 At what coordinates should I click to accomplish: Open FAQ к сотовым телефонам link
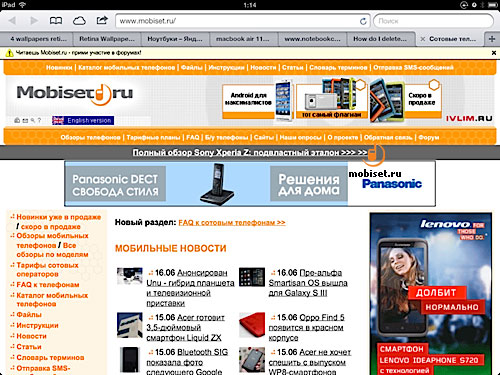tap(232, 222)
